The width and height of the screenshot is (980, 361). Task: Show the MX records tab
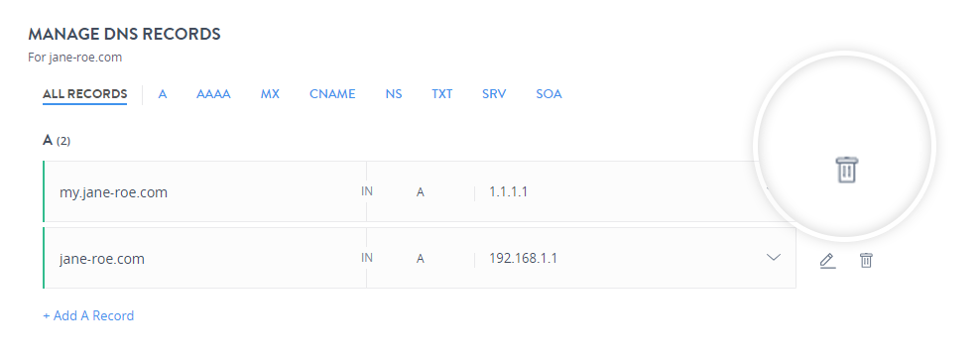tap(270, 94)
